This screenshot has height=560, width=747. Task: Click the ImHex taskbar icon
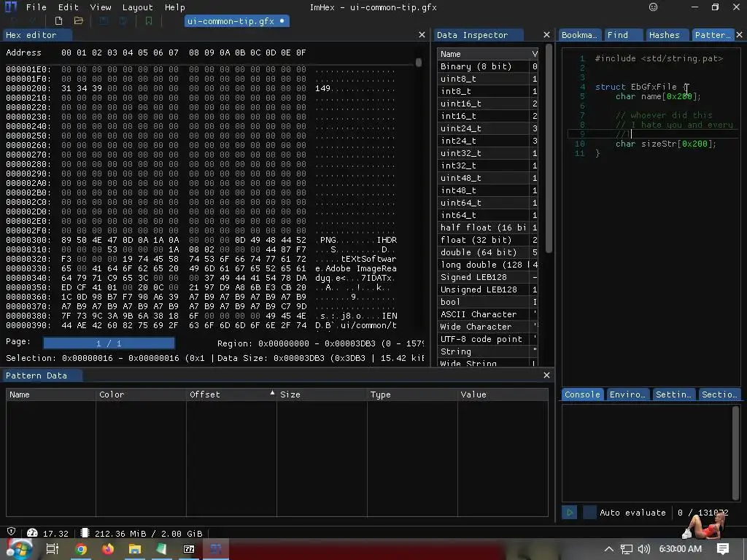(x=216, y=549)
